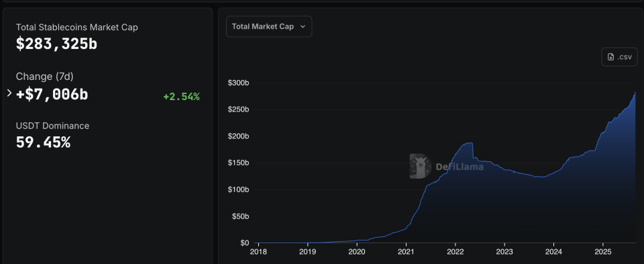The width and height of the screenshot is (644, 264).
Task: Click the Total Stablecoins Market Cap label
Action: (76, 28)
